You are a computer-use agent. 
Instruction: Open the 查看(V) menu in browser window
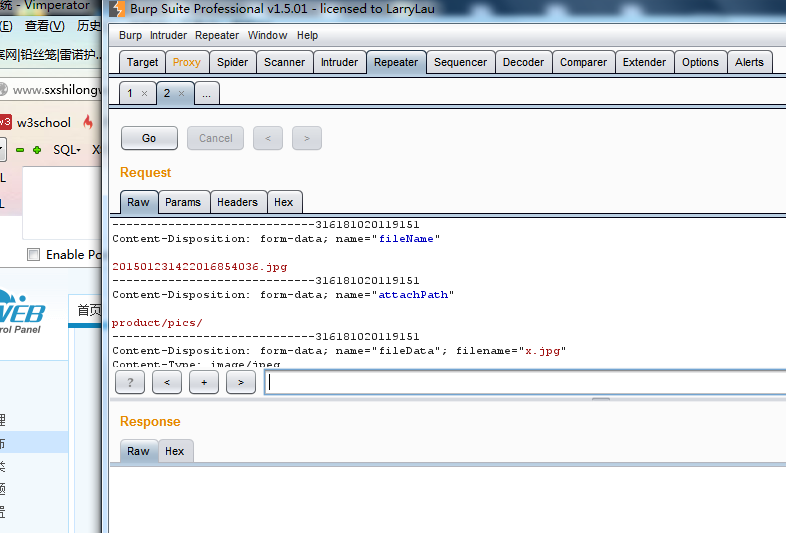[45, 26]
